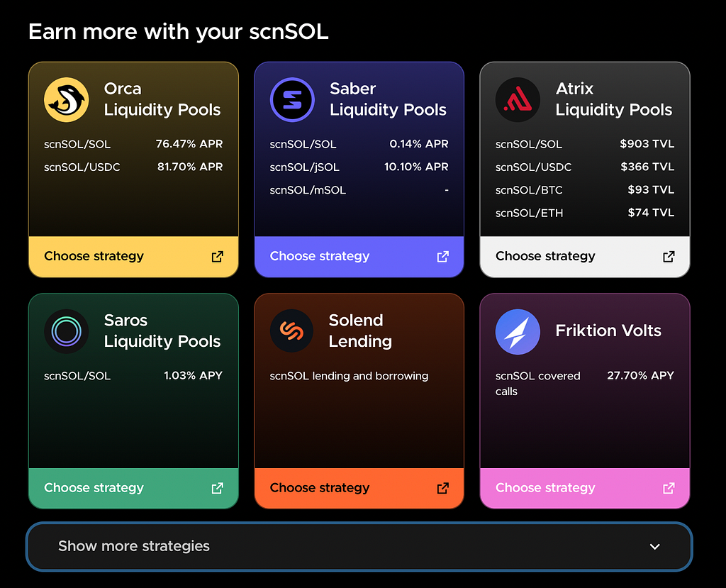
Task: Choose strategy for Saros Liquidity Pools
Action: [x=133, y=488]
